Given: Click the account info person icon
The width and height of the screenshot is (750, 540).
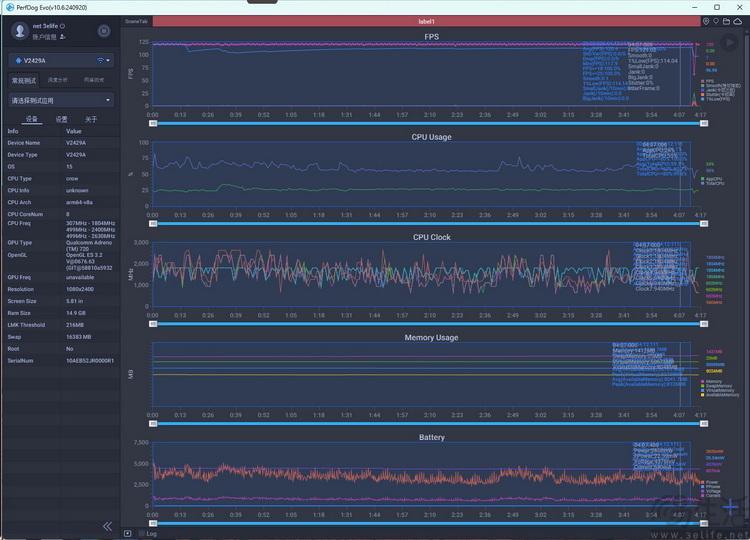Looking at the screenshot, I should pos(63,37).
